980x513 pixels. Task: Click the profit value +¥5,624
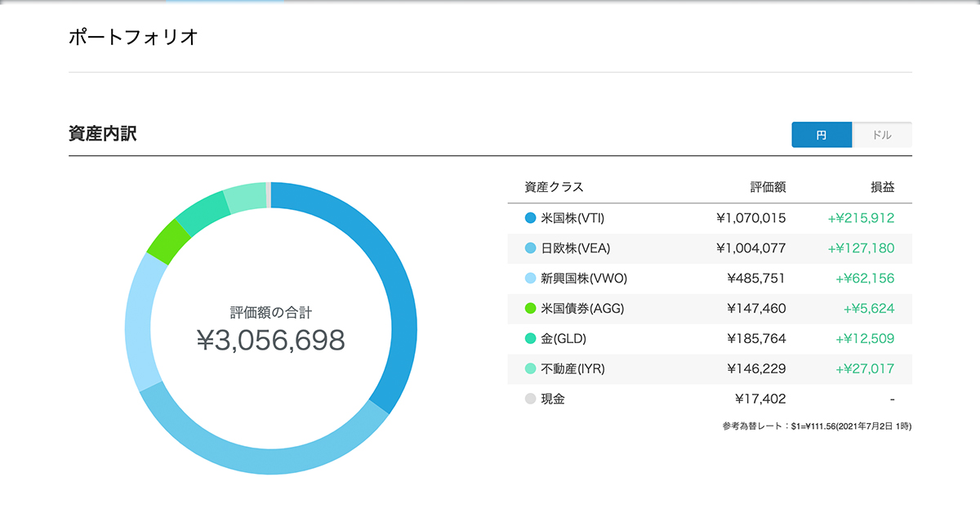coord(869,309)
